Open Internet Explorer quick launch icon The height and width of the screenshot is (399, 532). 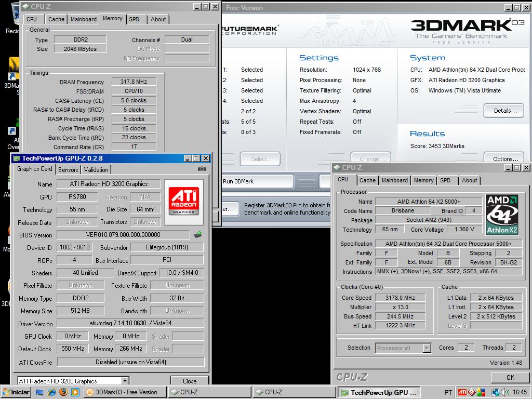coord(51,392)
